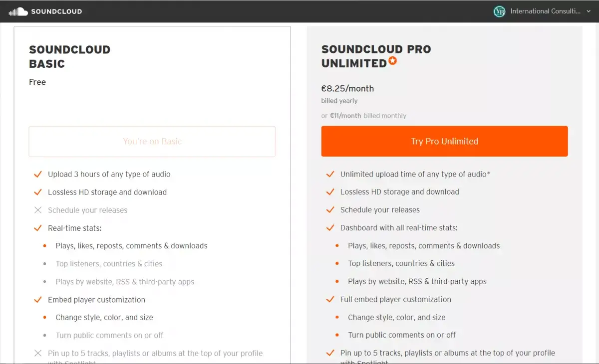The image size is (599, 364).
Task: Click the orange star badge beside Unlimited
Action: point(393,61)
